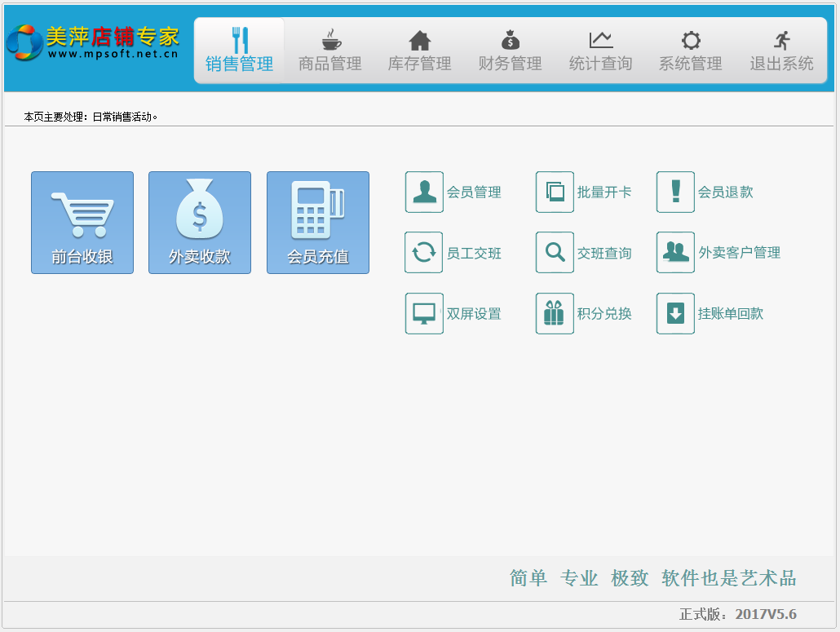840x632 pixels.
Task: Click the 会员退款 exclamation mark icon
Action: 675,192
